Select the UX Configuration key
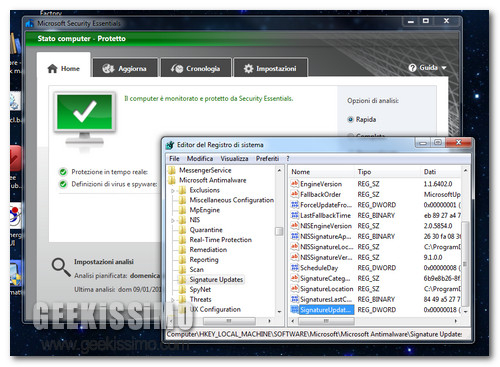The width and height of the screenshot is (500, 367). tap(215, 309)
